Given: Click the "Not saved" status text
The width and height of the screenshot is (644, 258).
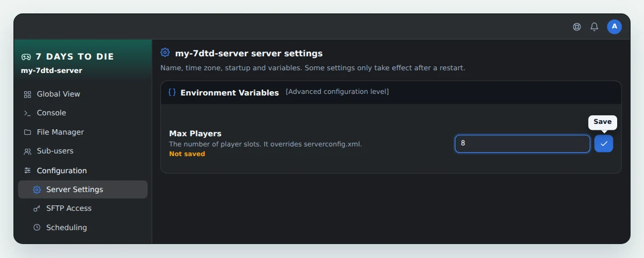Looking at the screenshot, I should tap(187, 154).
